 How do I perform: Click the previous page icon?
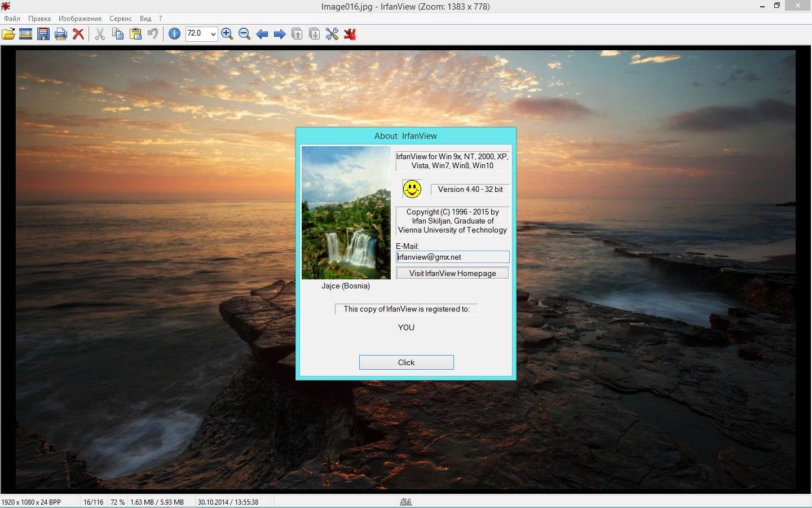coord(297,34)
